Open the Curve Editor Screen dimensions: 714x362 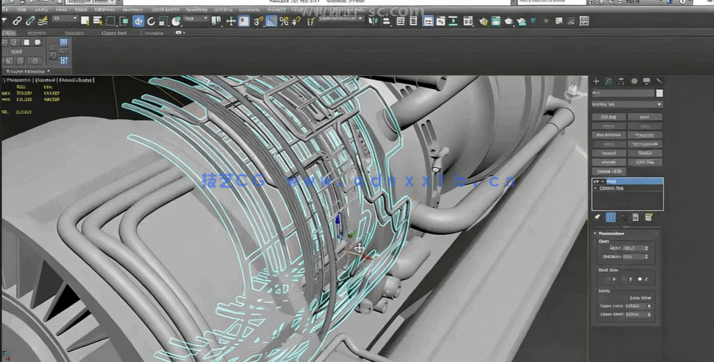tap(441, 21)
